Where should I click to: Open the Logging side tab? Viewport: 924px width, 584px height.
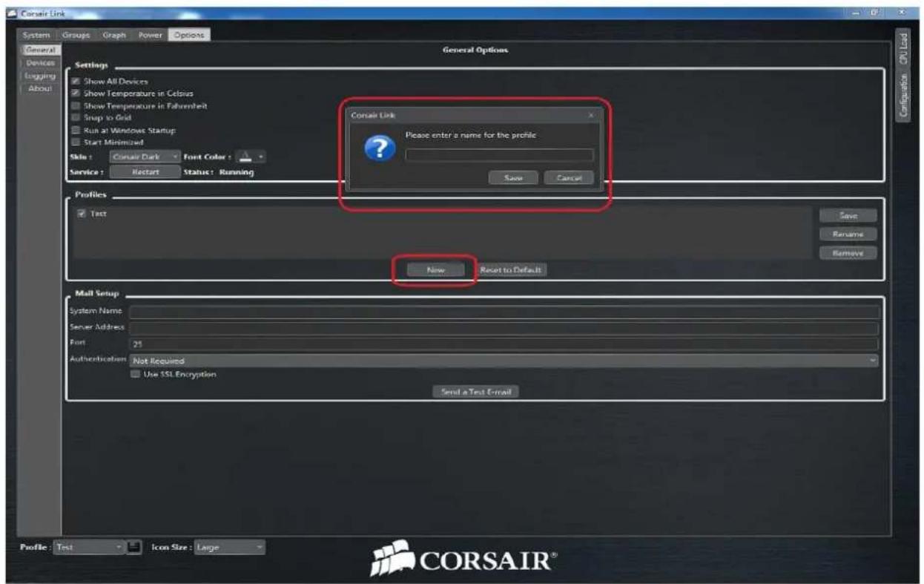pyautogui.click(x=40, y=76)
